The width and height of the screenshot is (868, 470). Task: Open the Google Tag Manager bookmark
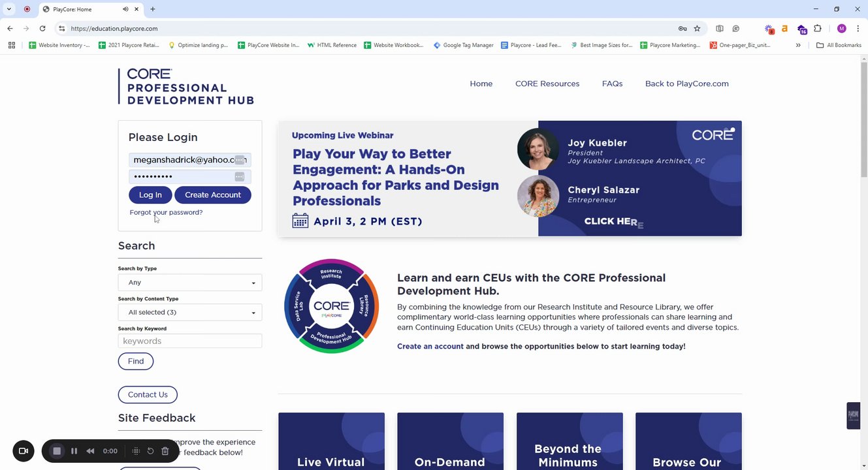point(464,45)
